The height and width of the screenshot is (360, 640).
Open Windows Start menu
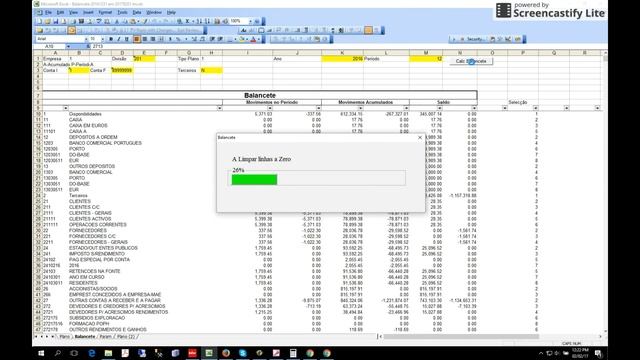(41, 353)
